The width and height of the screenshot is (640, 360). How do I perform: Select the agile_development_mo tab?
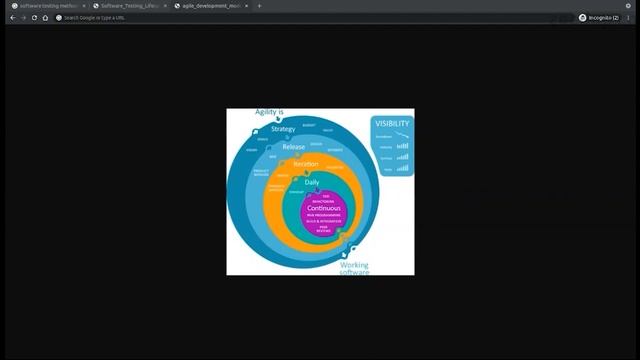211,6
